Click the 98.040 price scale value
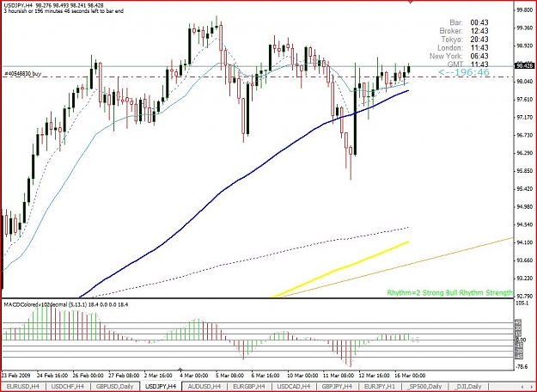This screenshot has height=392, width=537. (x=524, y=82)
